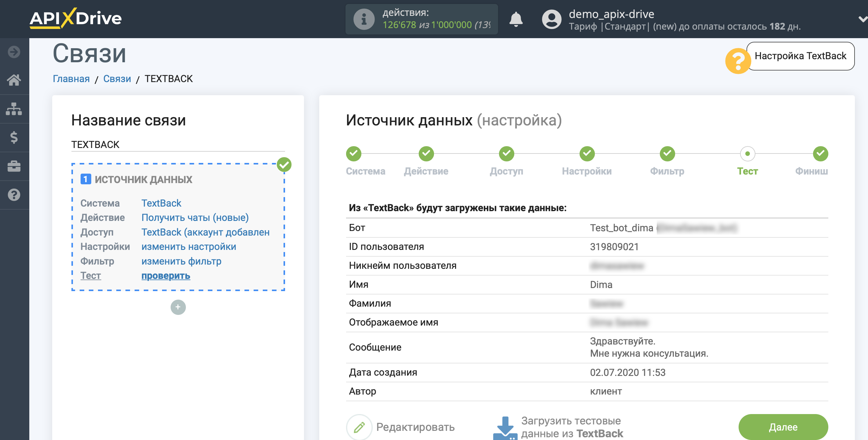The width and height of the screenshot is (868, 440).
Task: Open billing dollar icon in sidebar
Action: (x=14, y=137)
